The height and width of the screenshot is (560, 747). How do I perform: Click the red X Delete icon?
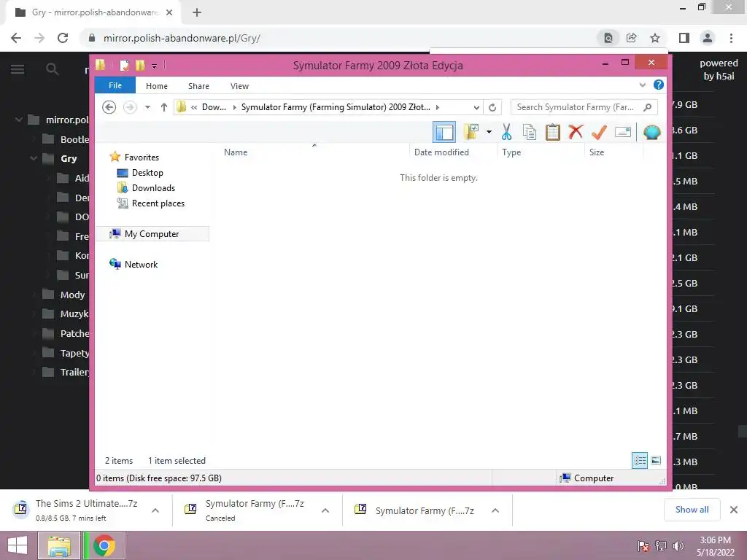coord(576,131)
